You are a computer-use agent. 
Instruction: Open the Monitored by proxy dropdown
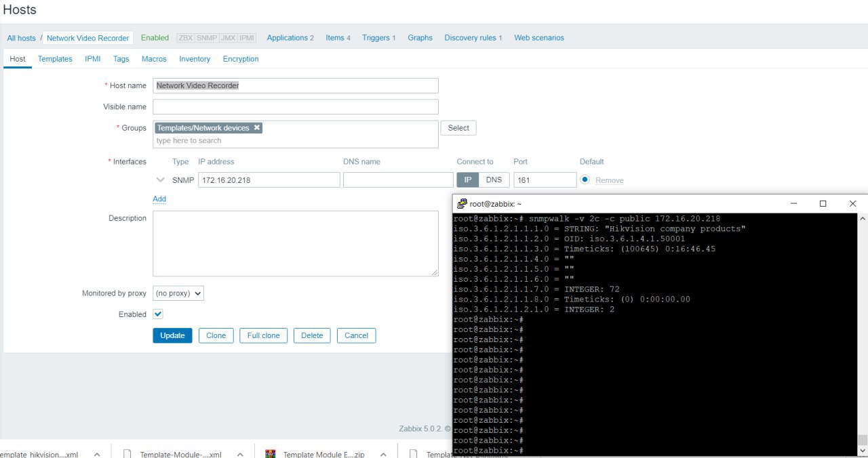[x=178, y=293]
